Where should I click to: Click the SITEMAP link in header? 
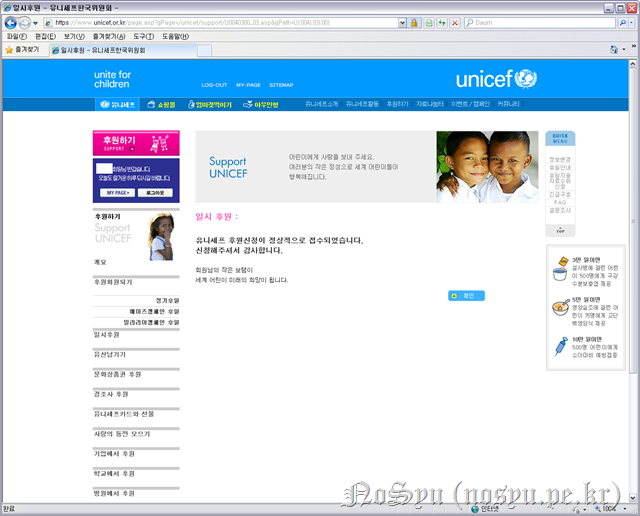pyautogui.click(x=281, y=85)
